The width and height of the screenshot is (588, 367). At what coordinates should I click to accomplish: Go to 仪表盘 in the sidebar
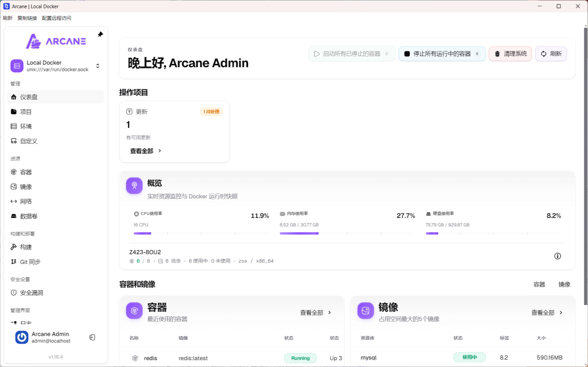point(56,97)
